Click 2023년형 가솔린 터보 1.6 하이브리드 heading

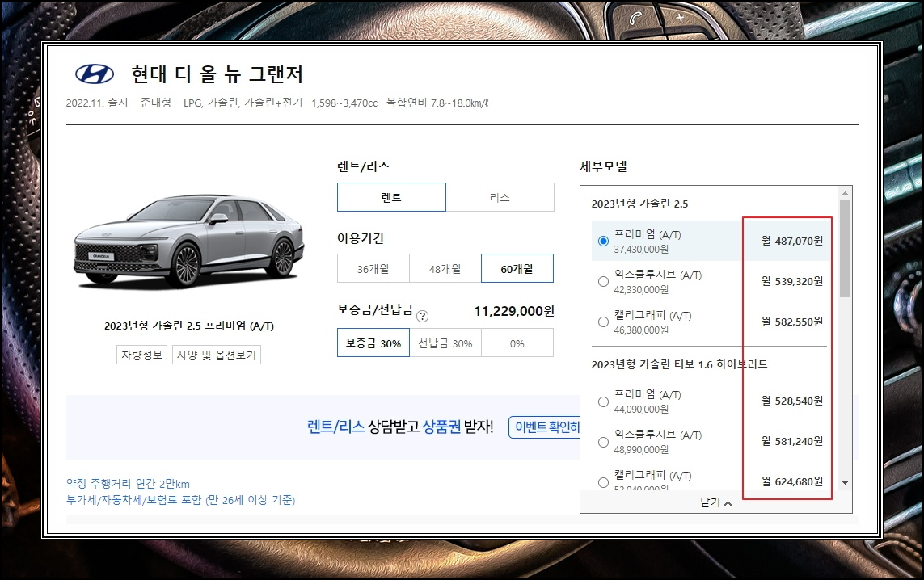tap(679, 364)
